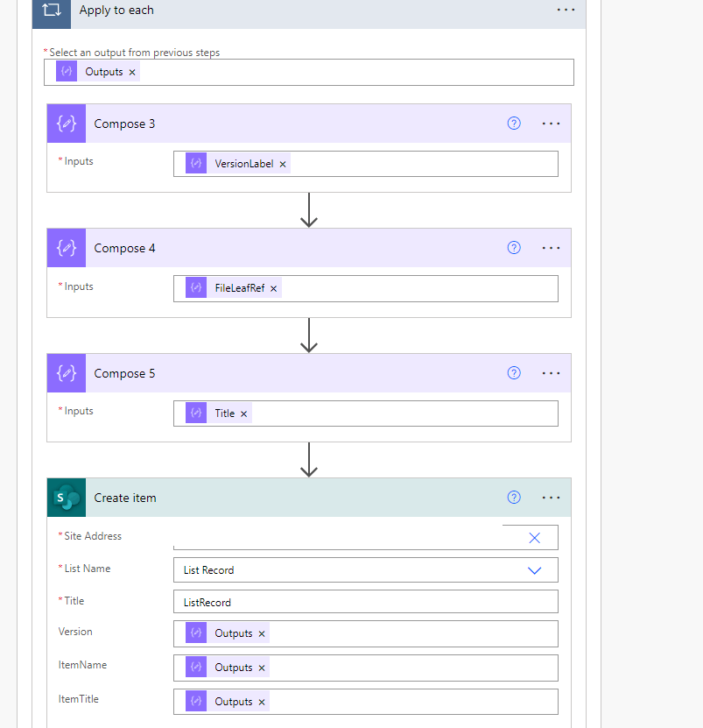Screen dimensions: 703x728
Task: Click the Compose 3 action icon
Action: point(67,124)
